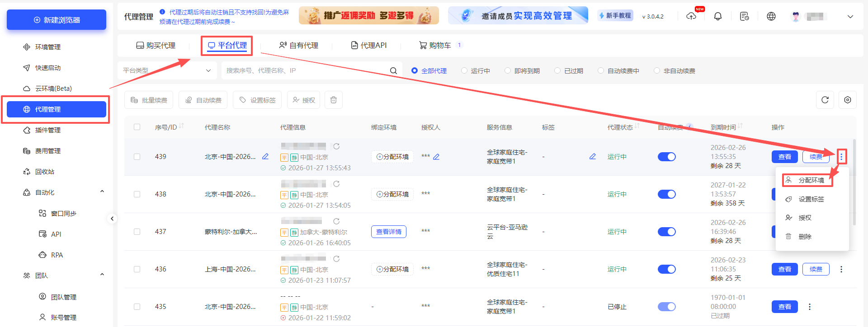Screen dimensions: 868x327
Task: Open more actions dots for row 436
Action: 841,269
